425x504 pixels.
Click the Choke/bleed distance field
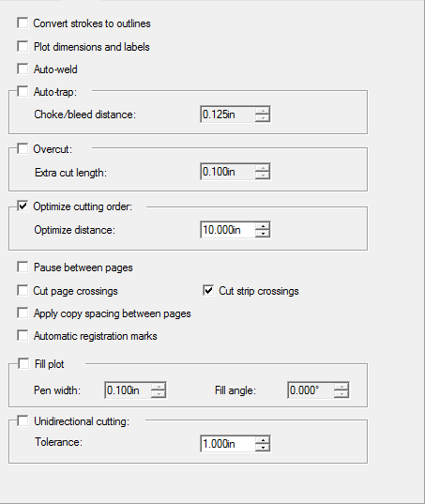click(x=228, y=115)
